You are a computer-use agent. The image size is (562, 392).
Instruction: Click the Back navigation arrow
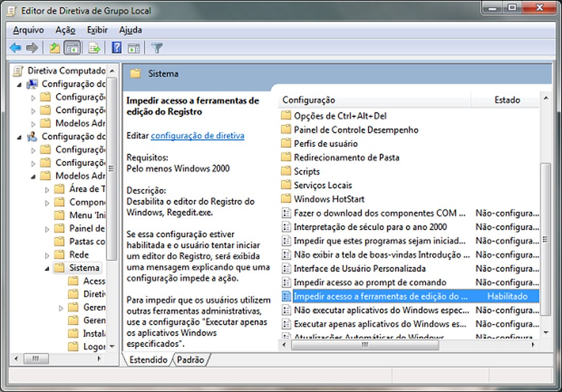pyautogui.click(x=15, y=47)
